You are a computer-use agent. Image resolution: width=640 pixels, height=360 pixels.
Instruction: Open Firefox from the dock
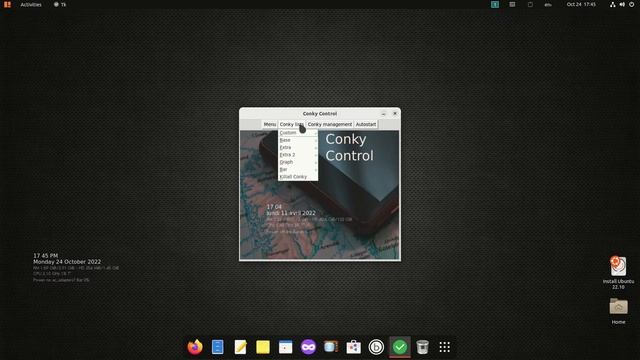195,347
